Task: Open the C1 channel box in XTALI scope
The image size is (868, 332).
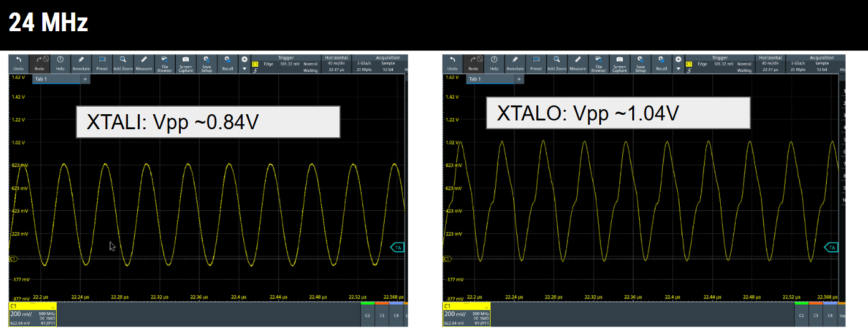Action: pyautogui.click(x=32, y=315)
